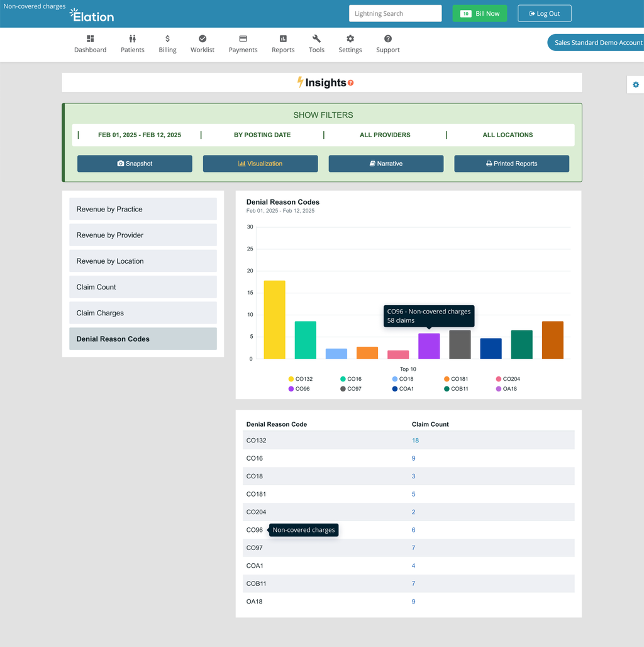Expand the Show Filters header
The height and width of the screenshot is (647, 644).
(323, 115)
